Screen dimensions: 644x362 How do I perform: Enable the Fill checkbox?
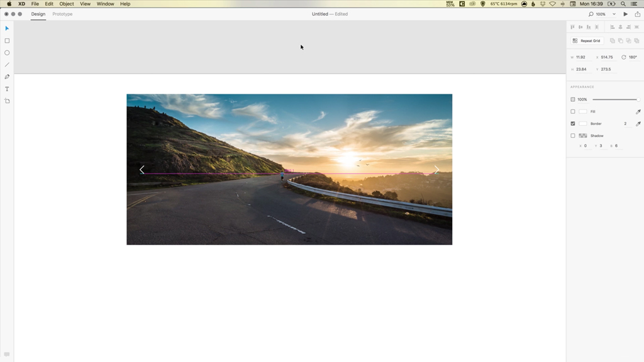(x=573, y=111)
